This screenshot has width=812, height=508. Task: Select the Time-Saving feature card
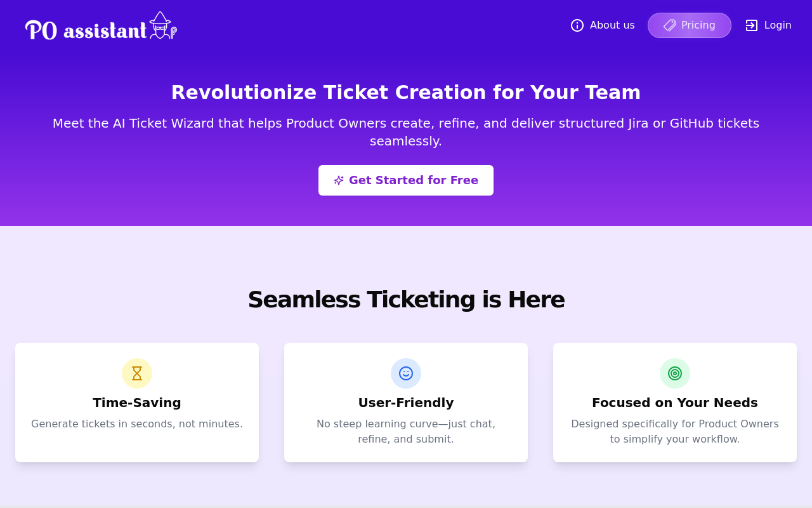click(x=137, y=403)
